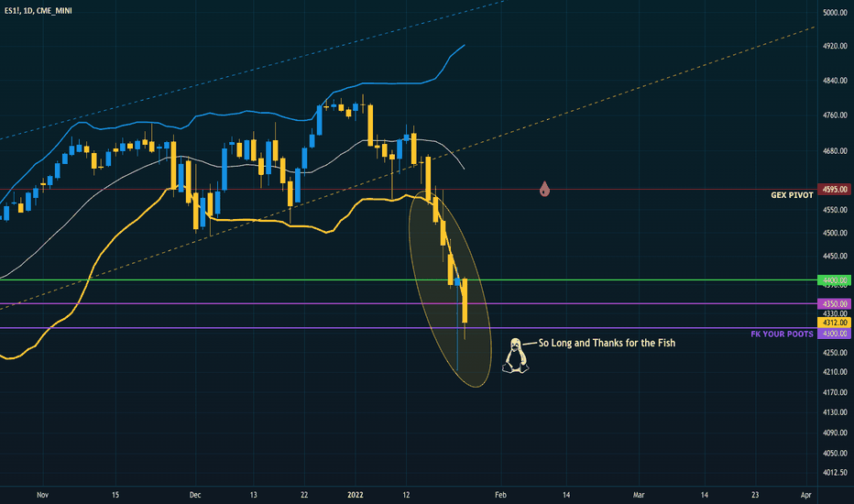Screen dimensions: 854x504
Task: Click the 4680.00 price axis label
Action: [x=835, y=151]
